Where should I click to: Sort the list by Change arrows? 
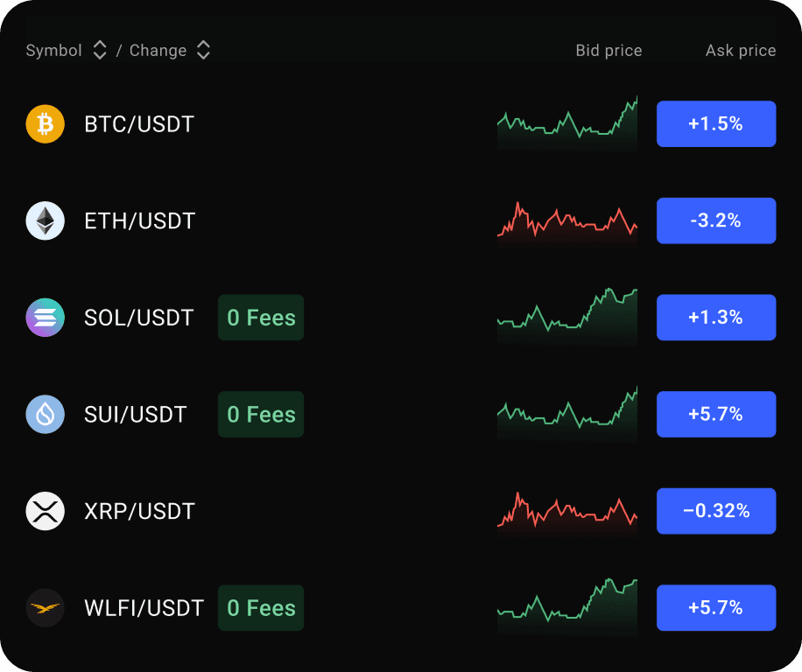coord(203,51)
